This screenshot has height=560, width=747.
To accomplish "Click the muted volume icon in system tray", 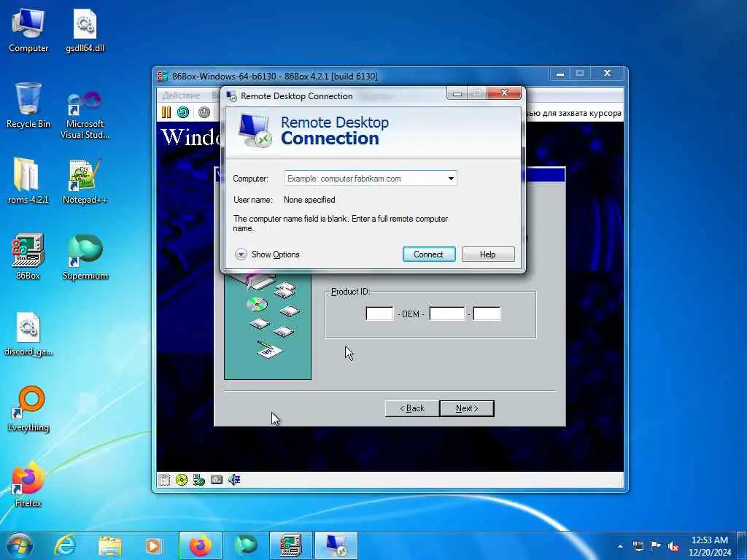I will (673, 546).
